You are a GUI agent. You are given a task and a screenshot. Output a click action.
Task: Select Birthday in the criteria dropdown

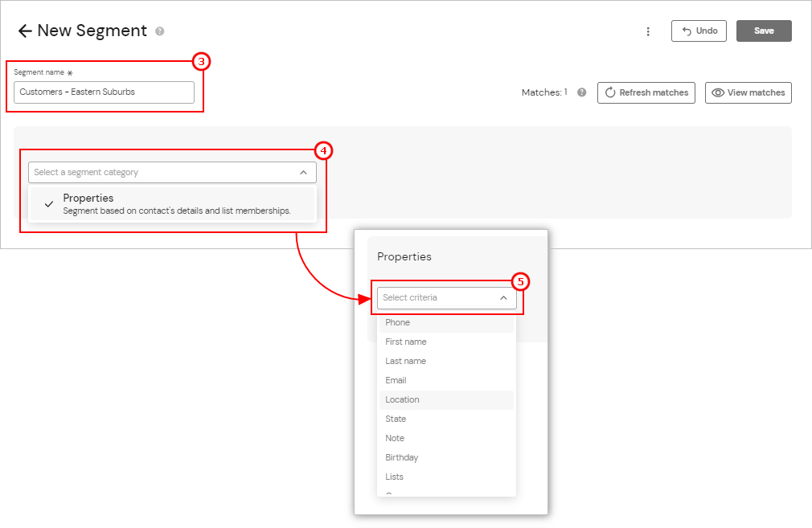pyautogui.click(x=401, y=457)
